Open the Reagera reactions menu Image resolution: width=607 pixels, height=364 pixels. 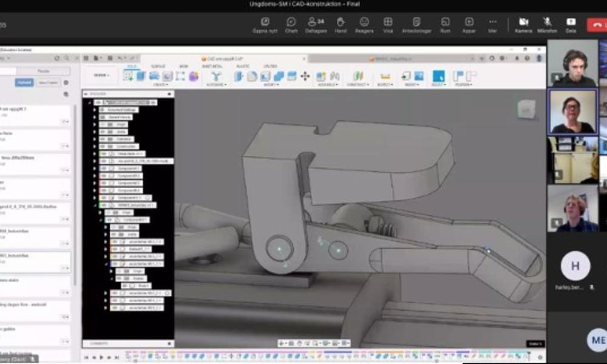pyautogui.click(x=364, y=25)
